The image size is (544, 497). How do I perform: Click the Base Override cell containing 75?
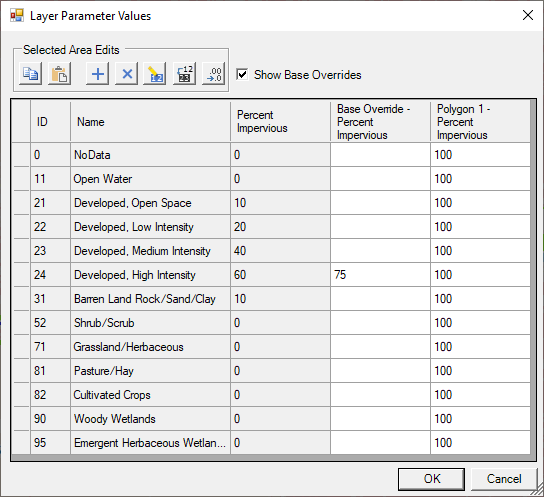[380, 275]
